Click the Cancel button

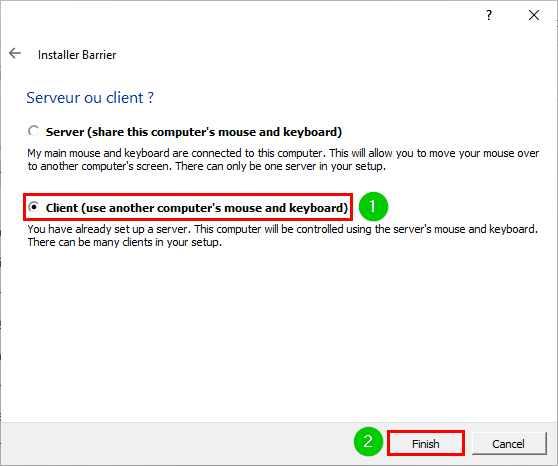coord(509,444)
